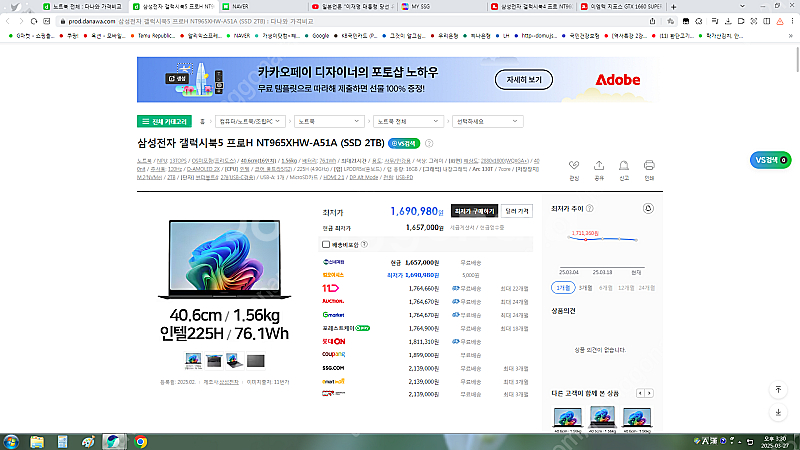
Task: Show next products in 다른 고객이 함께 본 상품
Action: tap(649, 393)
